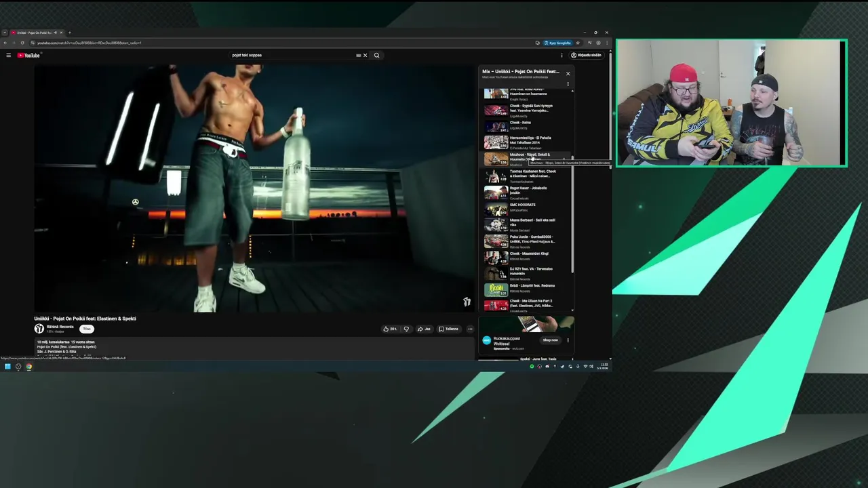Click in the YouTube search field
The width and height of the screenshot is (868, 488).
[x=292, y=56]
